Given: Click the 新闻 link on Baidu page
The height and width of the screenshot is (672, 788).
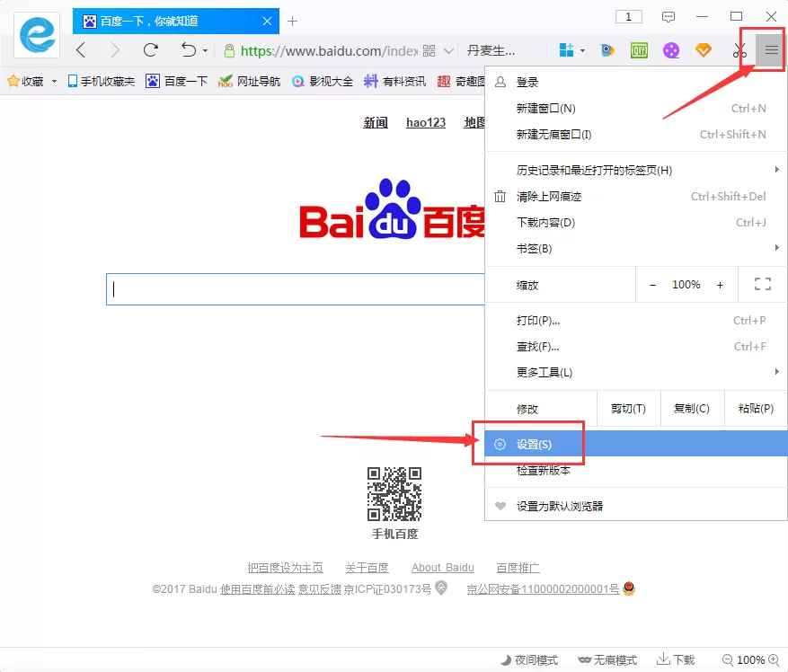Looking at the screenshot, I should pos(376,122).
